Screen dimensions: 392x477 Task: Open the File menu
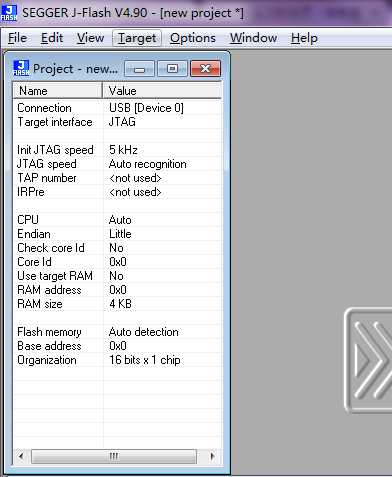[x=17, y=38]
